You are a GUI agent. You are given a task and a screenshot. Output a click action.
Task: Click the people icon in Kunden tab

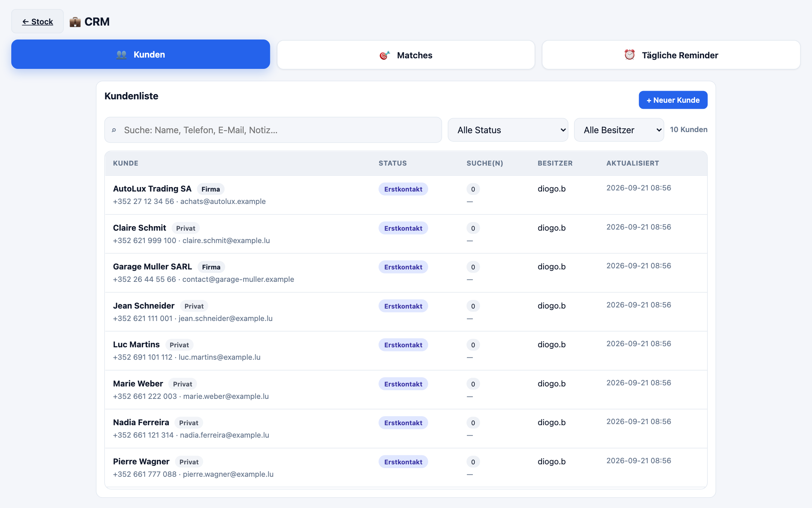121,55
